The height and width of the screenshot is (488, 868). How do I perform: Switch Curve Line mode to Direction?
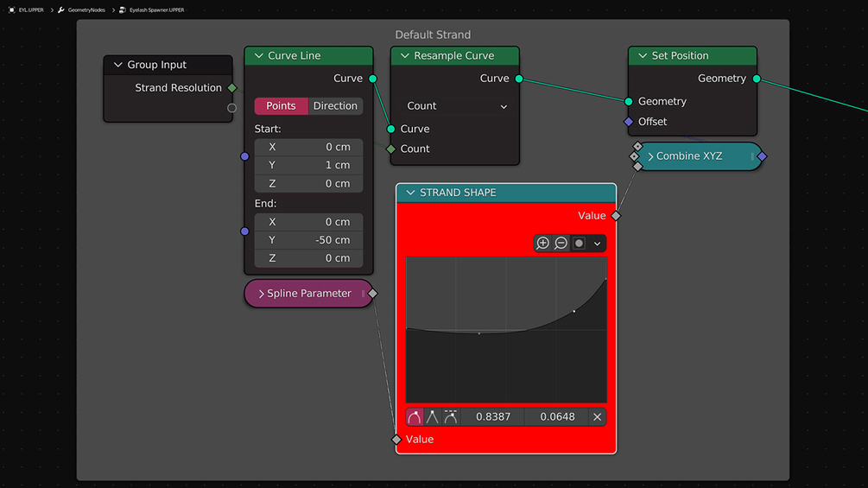[x=335, y=105]
